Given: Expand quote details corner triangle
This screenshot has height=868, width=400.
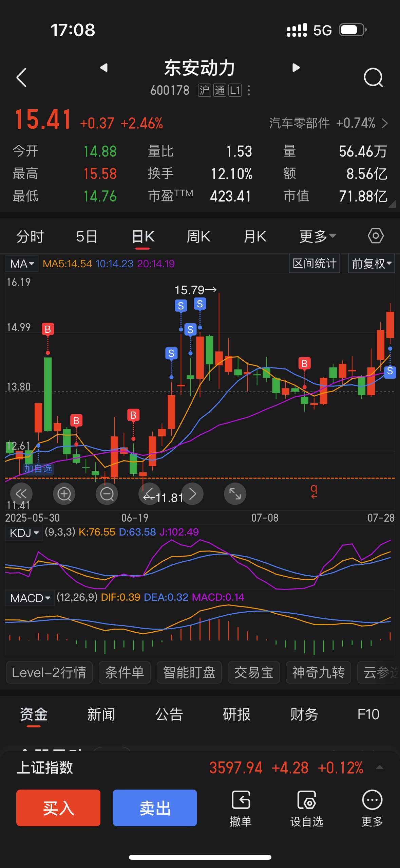Looking at the screenshot, I should click(392, 204).
